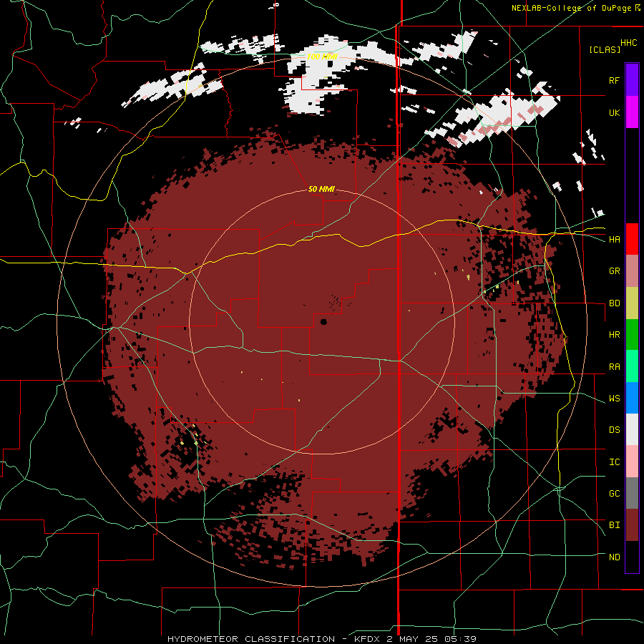
Task: Click the 'UK' legend label
Action: 614,112
